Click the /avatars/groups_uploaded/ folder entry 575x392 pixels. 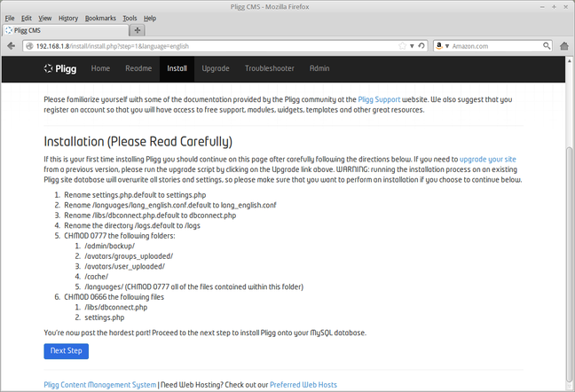[x=129, y=256]
